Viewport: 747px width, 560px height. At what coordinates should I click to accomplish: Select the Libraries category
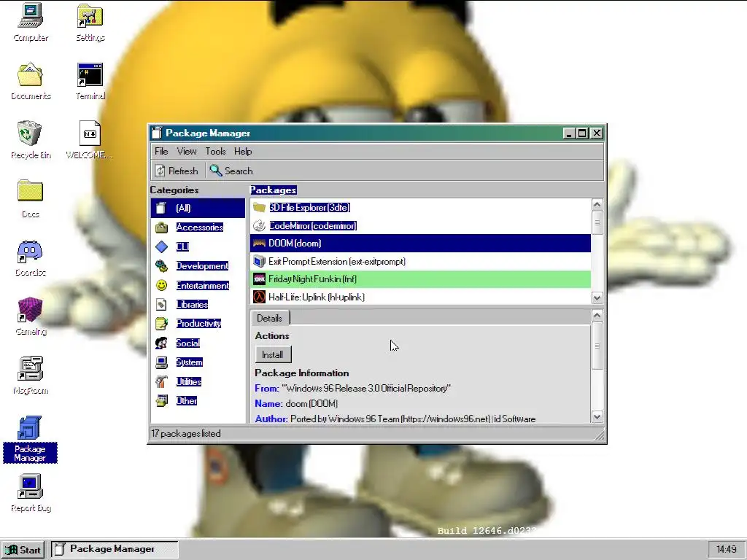pyautogui.click(x=198, y=304)
